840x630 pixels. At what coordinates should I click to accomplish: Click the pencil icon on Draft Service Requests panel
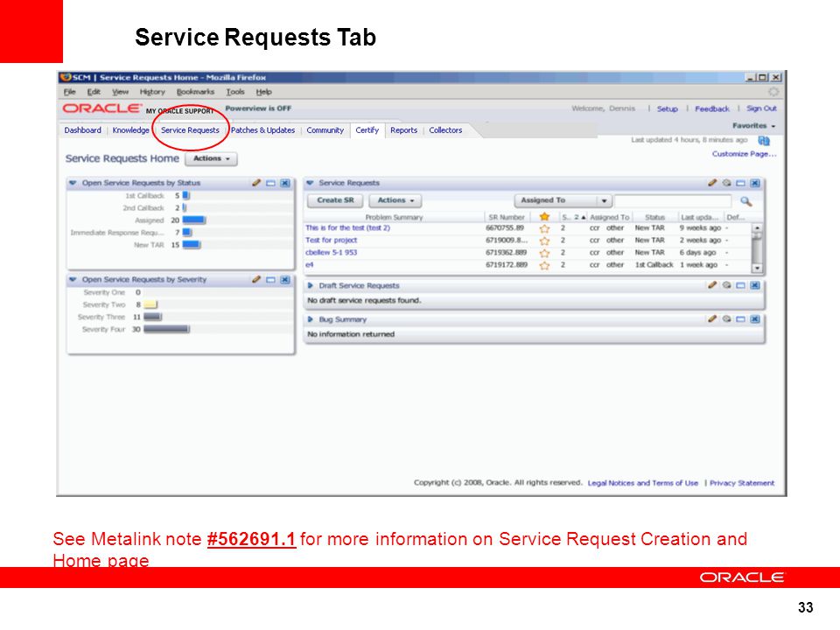[x=712, y=285]
